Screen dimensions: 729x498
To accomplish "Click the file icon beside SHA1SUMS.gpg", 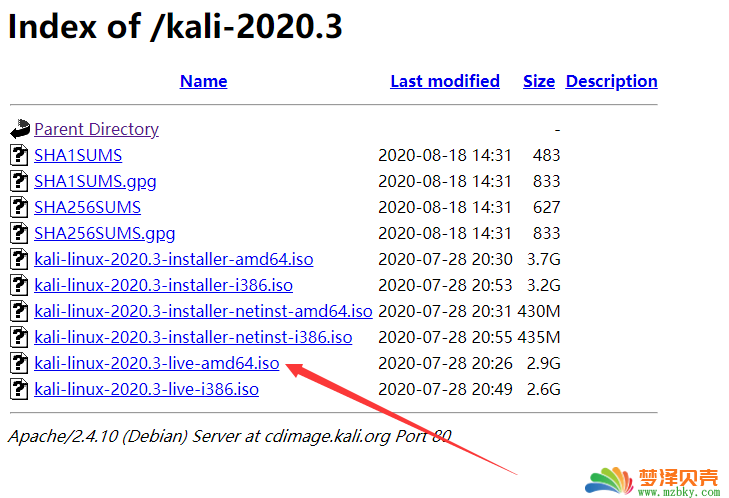I will point(19,181).
